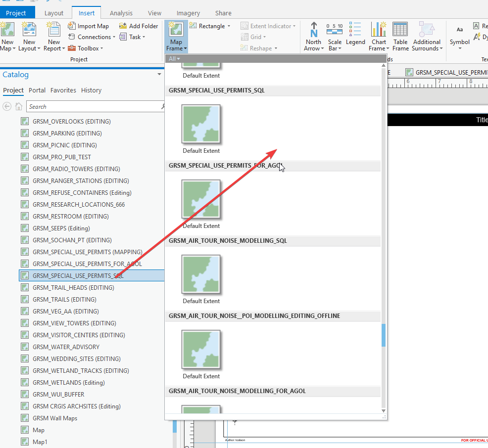Click the gallery scrollbar thumb
This screenshot has height=448, width=488.
click(384, 335)
